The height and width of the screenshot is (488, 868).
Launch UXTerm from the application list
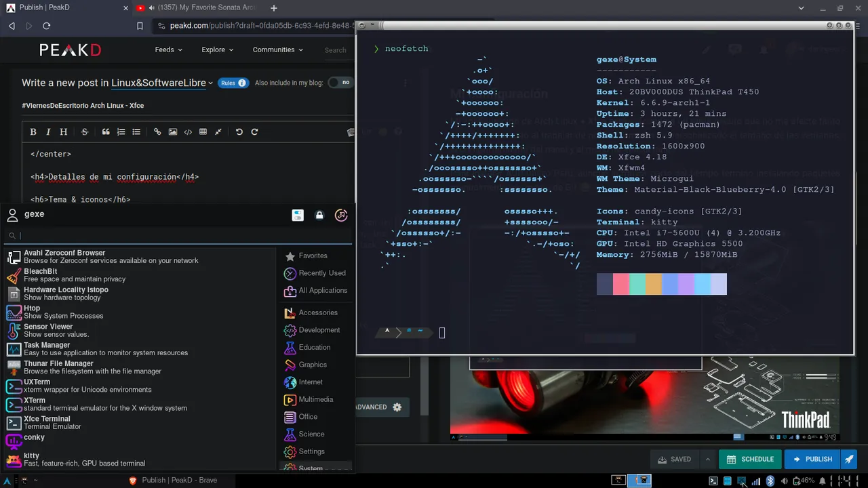click(139, 386)
